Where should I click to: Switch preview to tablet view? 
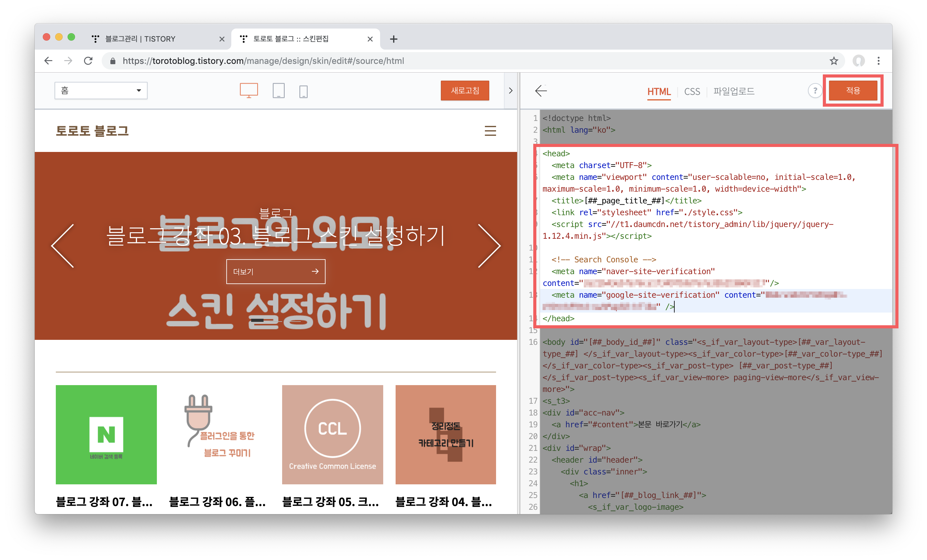click(x=278, y=91)
